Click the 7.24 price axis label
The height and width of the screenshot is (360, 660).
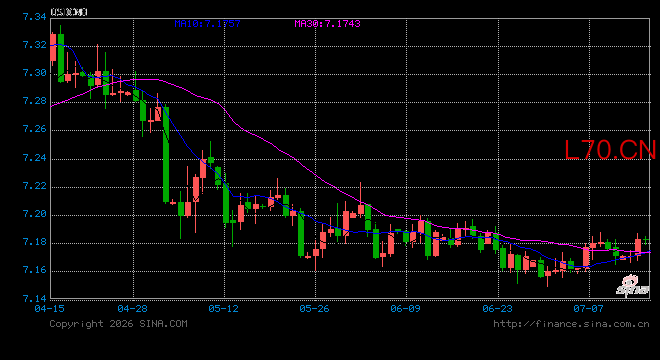coord(35,158)
